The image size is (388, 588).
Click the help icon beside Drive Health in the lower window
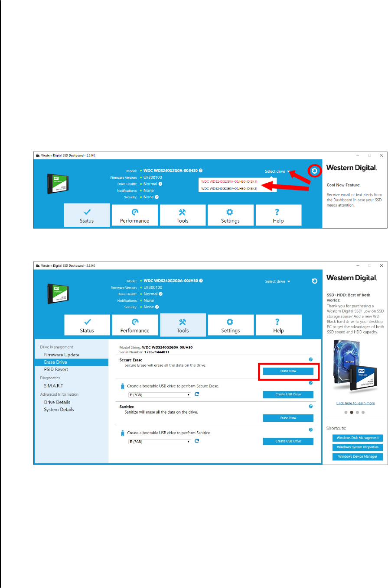(160, 294)
